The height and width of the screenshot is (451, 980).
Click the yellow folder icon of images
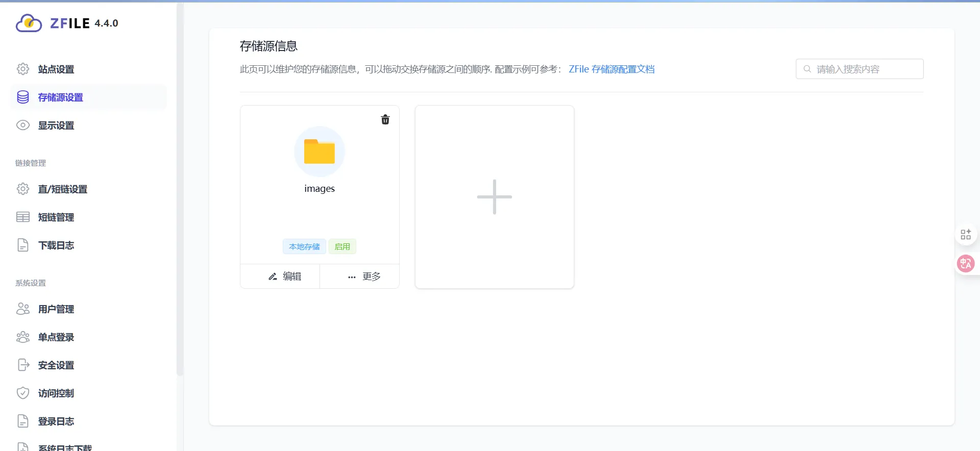[320, 152]
